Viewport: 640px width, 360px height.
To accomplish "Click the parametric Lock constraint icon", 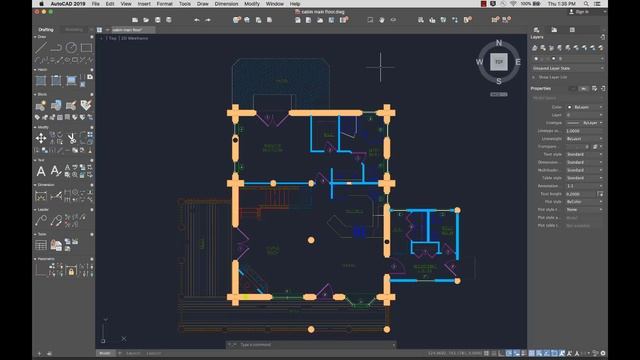I will 71,271.
